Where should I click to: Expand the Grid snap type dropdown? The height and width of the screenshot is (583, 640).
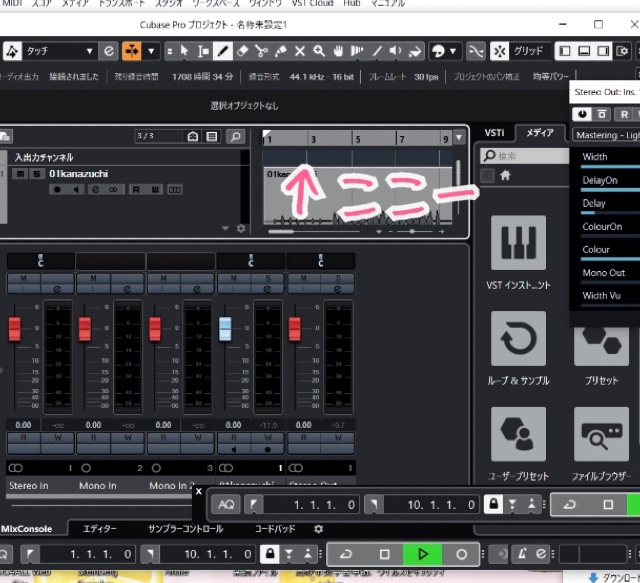click(529, 51)
